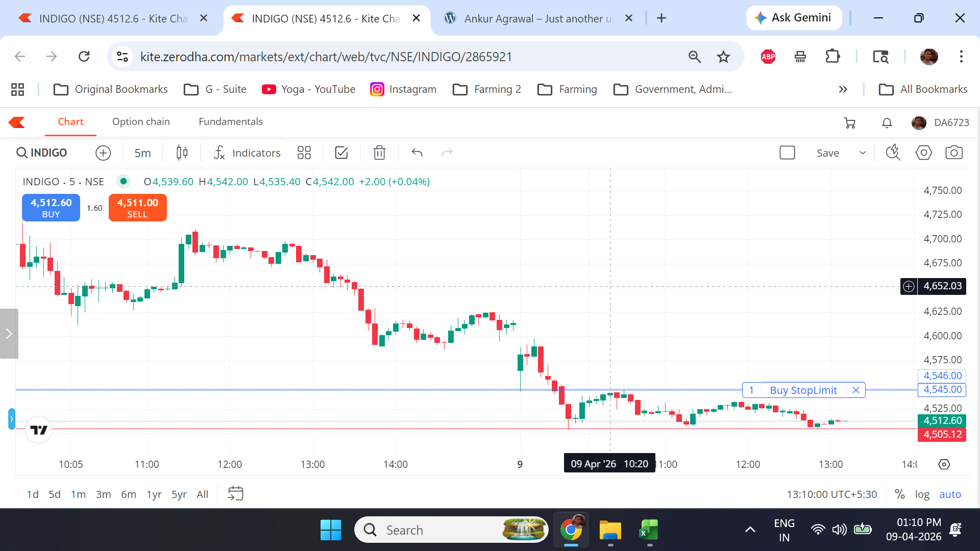The image size is (980, 551).
Task: Open chart settings hexagon icon
Action: pos(923,153)
